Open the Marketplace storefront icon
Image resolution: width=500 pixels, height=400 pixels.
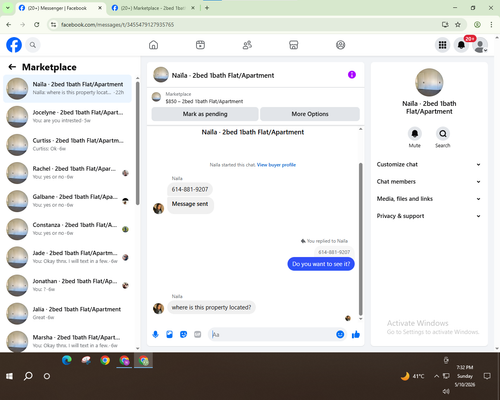294,45
